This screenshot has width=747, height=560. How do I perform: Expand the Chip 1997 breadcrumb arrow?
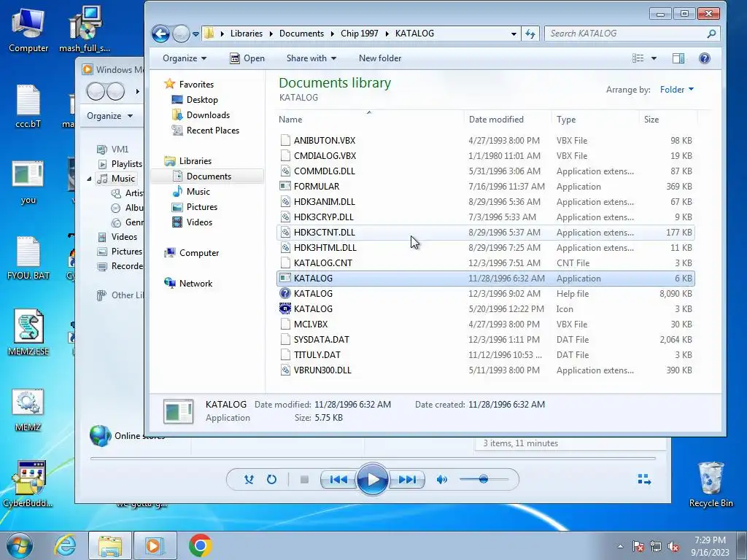click(387, 34)
